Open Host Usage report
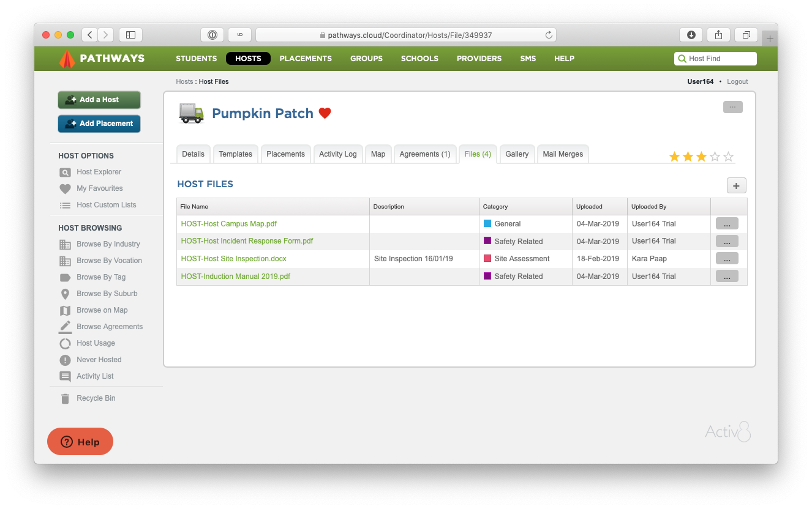 coord(96,343)
